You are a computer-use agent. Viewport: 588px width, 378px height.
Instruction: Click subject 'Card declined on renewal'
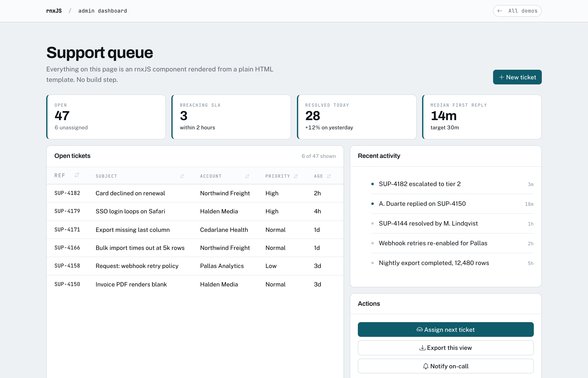(130, 193)
